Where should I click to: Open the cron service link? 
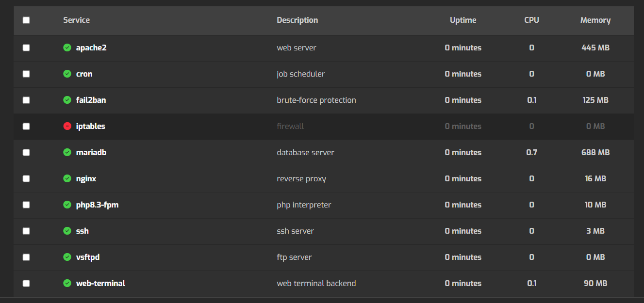coord(84,74)
